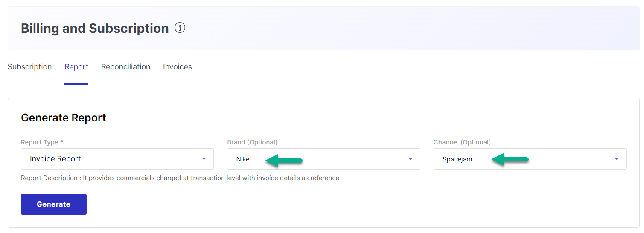Click the green arrow pointing at Spacejam
644x233 pixels.
coord(510,160)
